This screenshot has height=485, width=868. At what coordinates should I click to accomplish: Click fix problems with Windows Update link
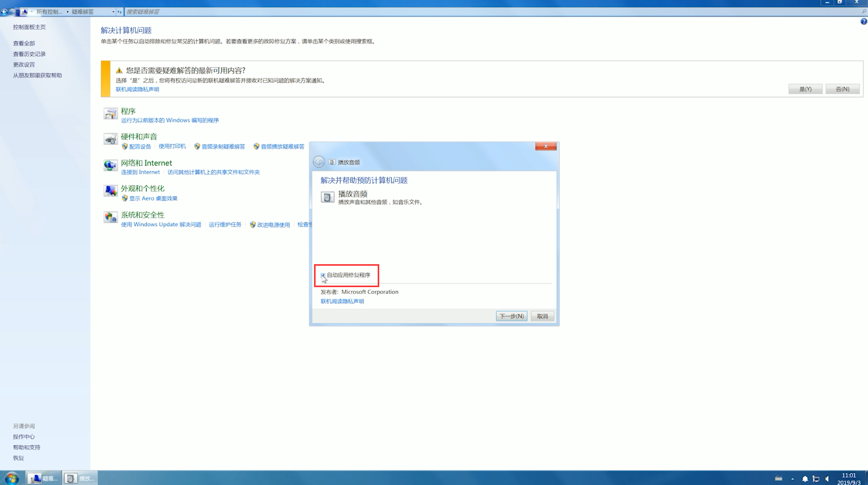(161, 224)
